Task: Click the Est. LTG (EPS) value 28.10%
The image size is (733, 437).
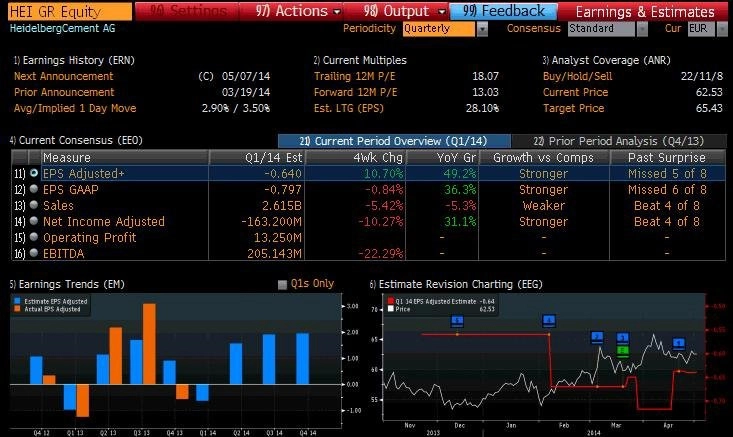Action: [x=482, y=108]
